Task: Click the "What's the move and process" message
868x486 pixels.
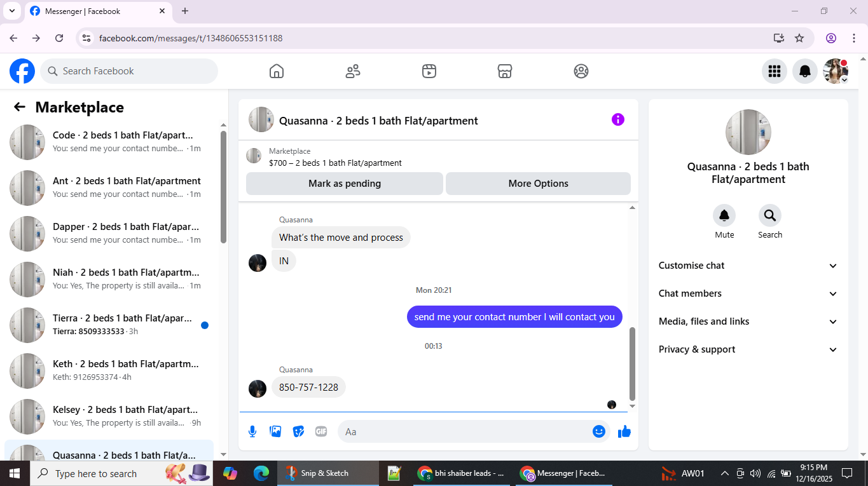Action: pos(341,238)
